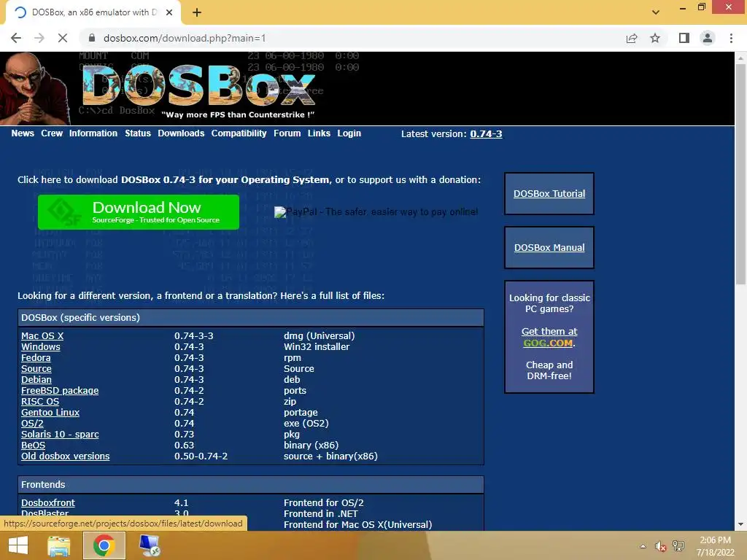Open the Downloads menu item

coord(181,133)
